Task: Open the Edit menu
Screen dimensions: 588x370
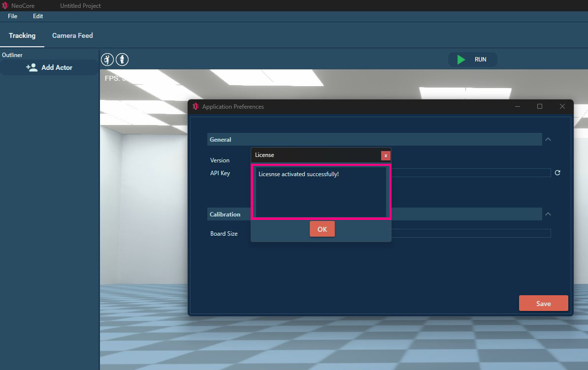Action: click(x=38, y=16)
